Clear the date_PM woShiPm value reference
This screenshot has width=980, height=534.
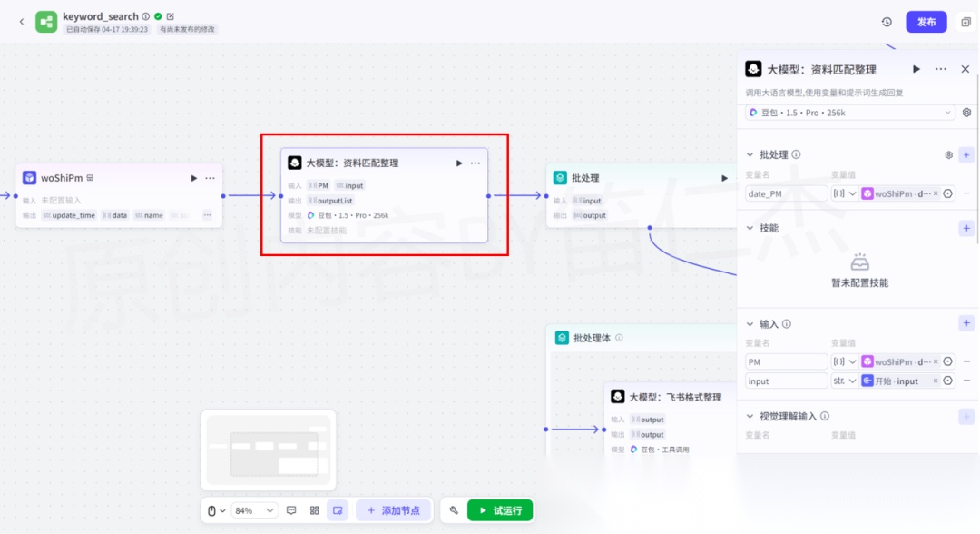[x=935, y=193]
